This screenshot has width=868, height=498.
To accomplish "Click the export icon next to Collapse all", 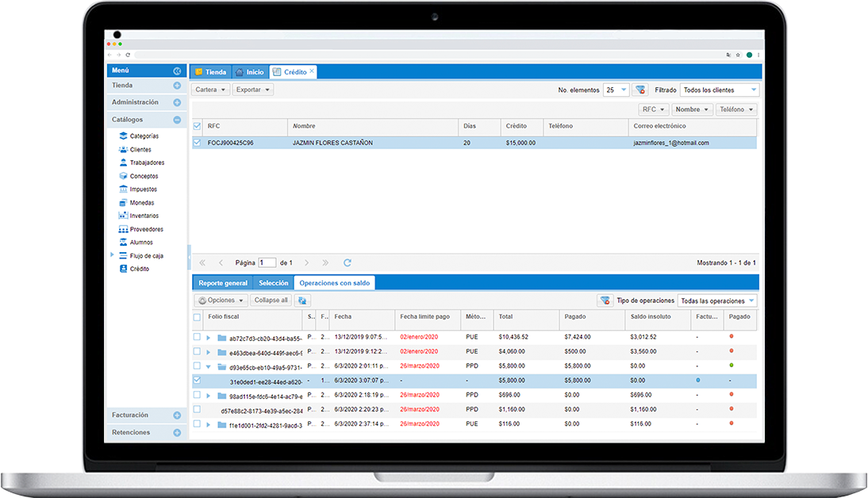I will 303,301.
